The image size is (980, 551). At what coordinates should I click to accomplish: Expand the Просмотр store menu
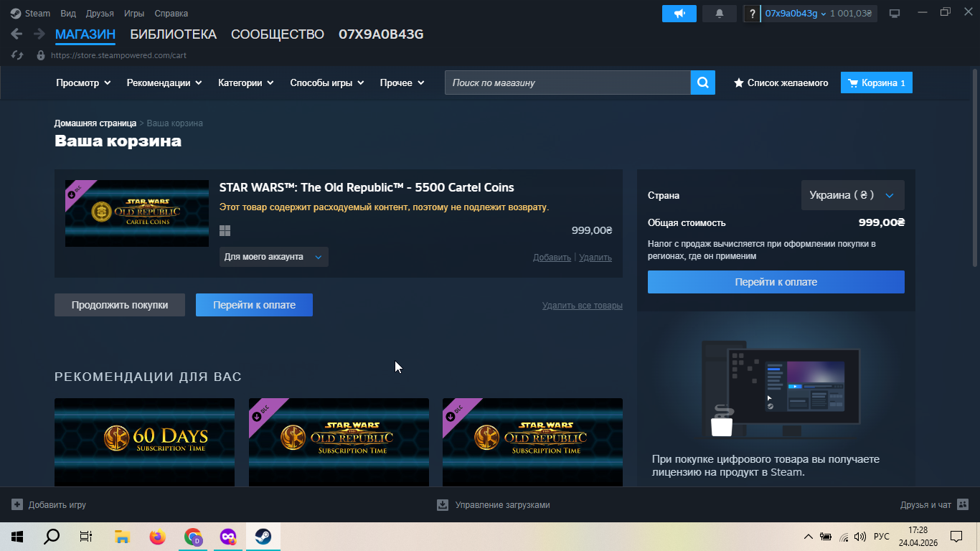[83, 83]
